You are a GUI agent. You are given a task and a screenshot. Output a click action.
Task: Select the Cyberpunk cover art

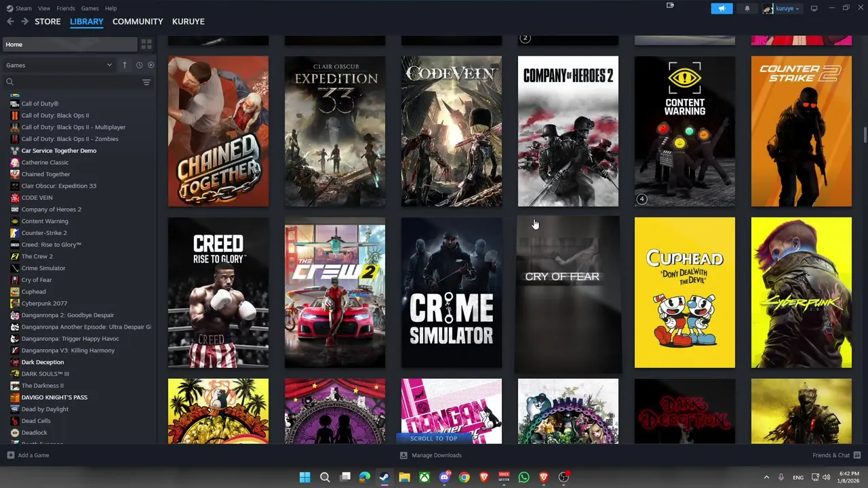point(802,293)
